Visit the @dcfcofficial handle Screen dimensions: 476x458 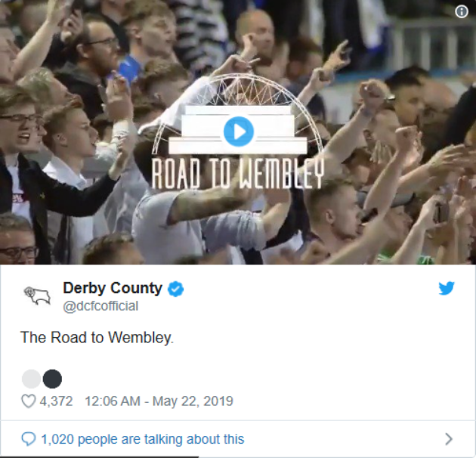tap(100, 306)
